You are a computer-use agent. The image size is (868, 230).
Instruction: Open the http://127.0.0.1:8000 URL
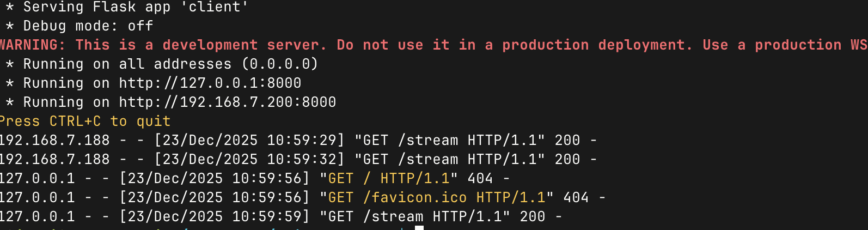point(210,83)
